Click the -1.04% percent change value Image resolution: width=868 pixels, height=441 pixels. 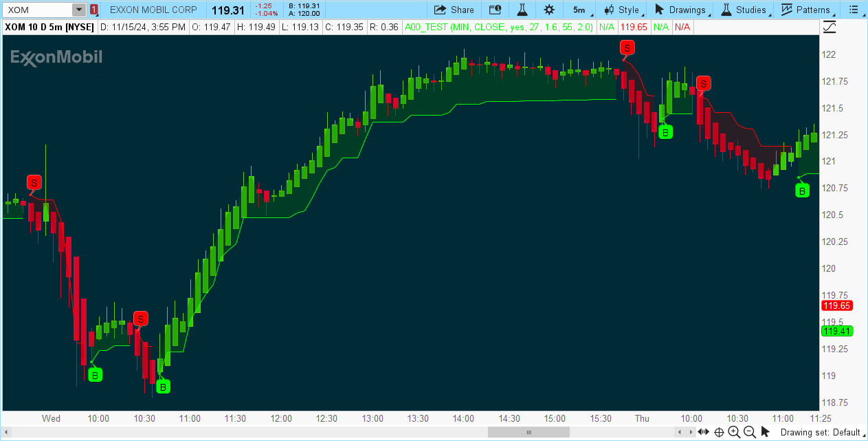click(x=266, y=13)
